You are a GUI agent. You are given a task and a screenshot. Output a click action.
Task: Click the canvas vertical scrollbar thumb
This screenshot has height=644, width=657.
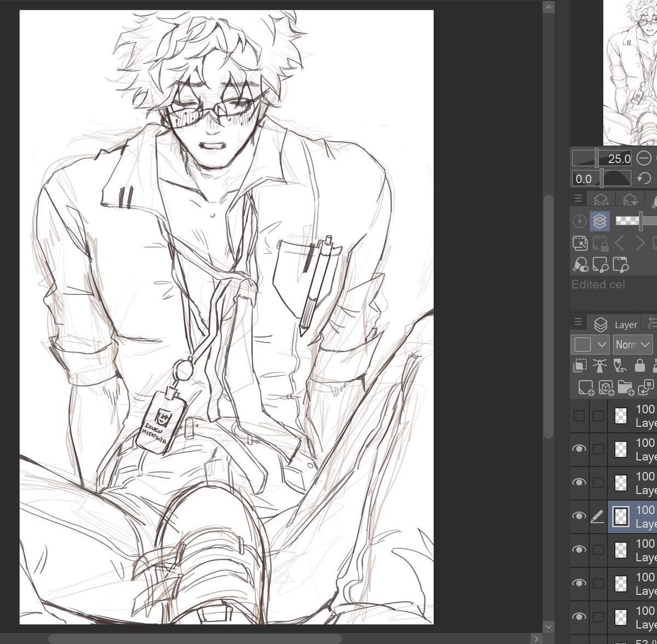pos(549,316)
